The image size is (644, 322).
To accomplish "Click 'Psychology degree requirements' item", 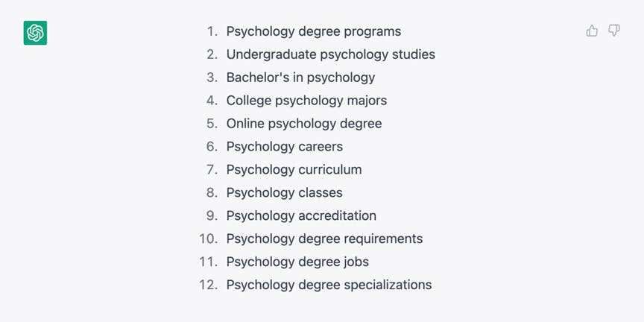I will tap(324, 239).
